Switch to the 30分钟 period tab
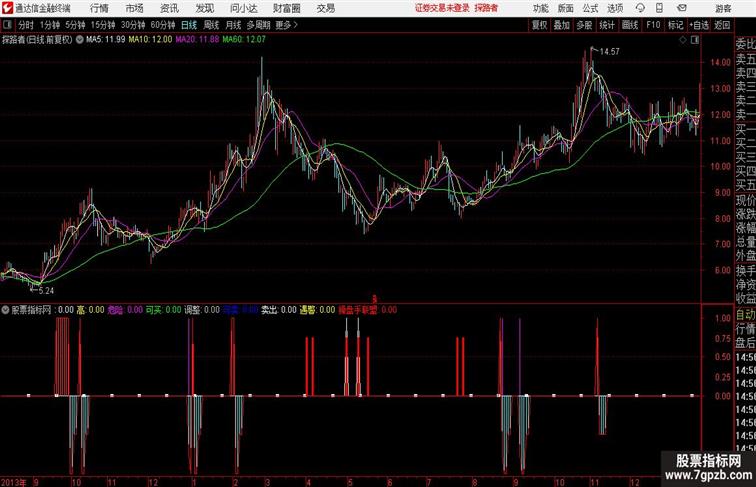Screen dimensions: 756x487 (133, 25)
